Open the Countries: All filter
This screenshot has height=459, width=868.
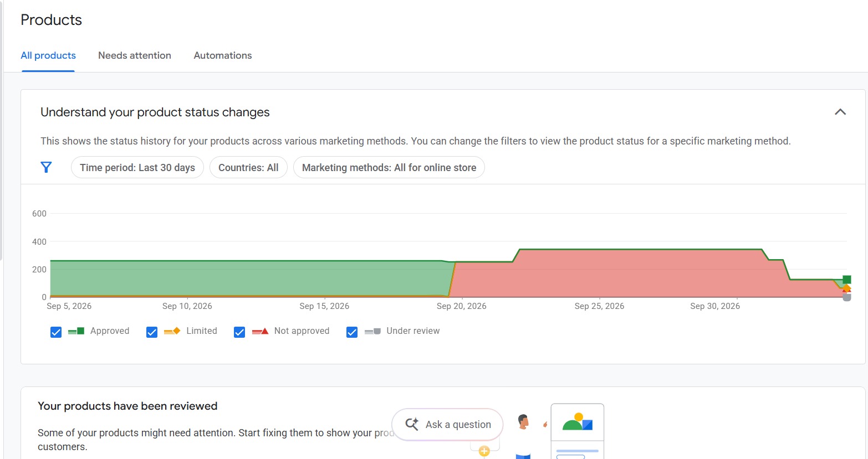(248, 167)
